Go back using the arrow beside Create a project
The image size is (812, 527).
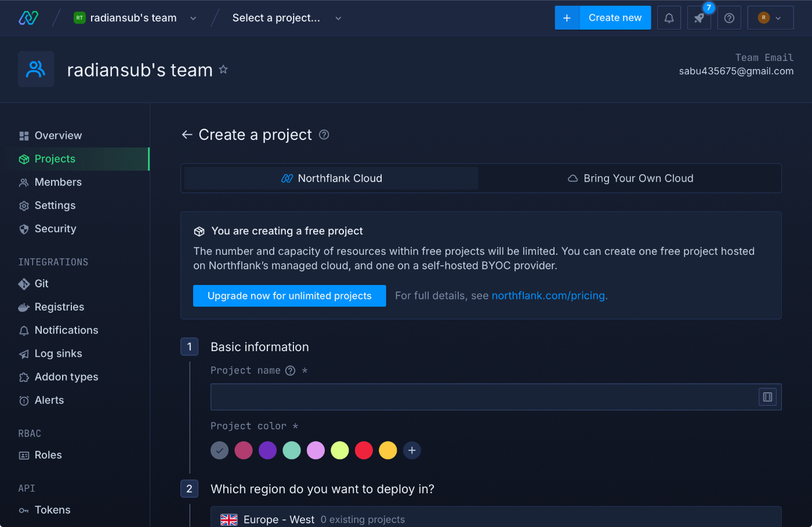tap(187, 135)
